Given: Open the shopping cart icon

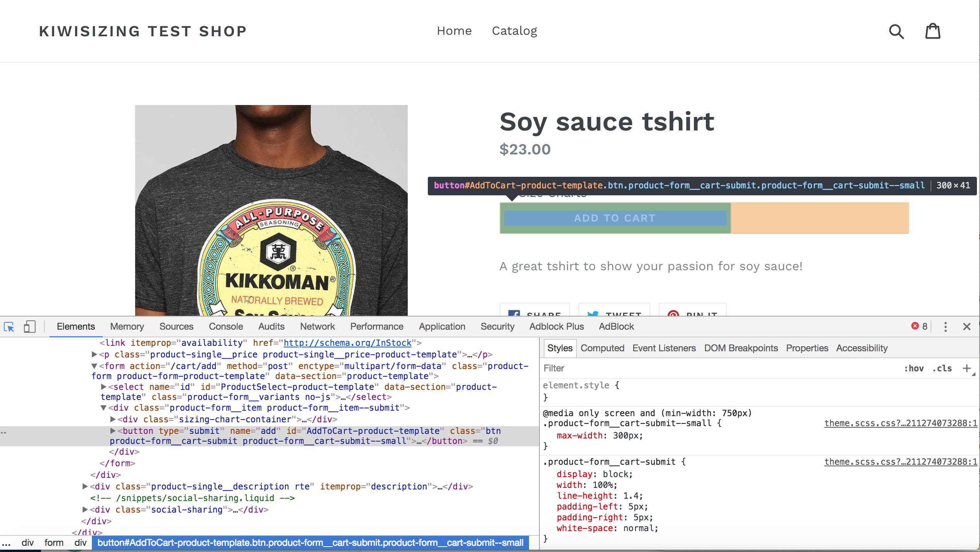Looking at the screenshot, I should [x=933, y=31].
